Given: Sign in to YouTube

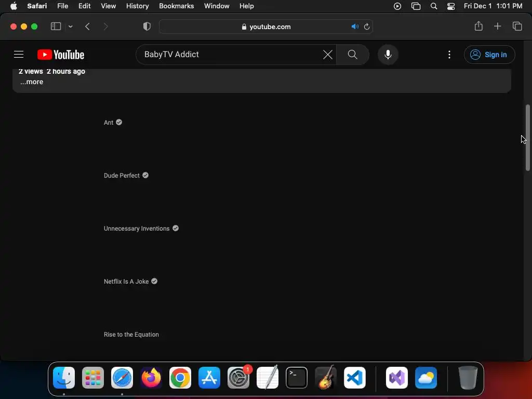Looking at the screenshot, I should 489,55.
